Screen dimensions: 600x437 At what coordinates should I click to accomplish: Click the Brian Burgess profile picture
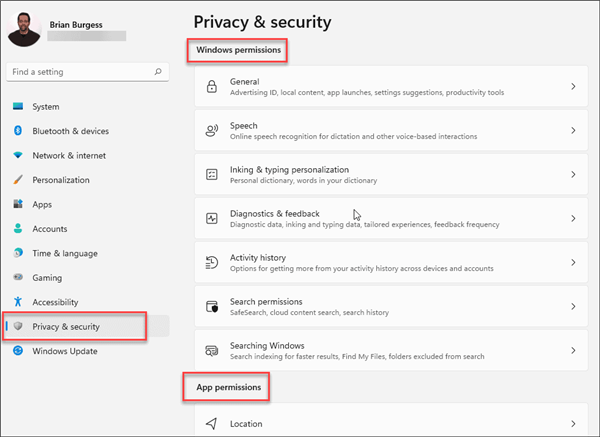tap(24, 28)
